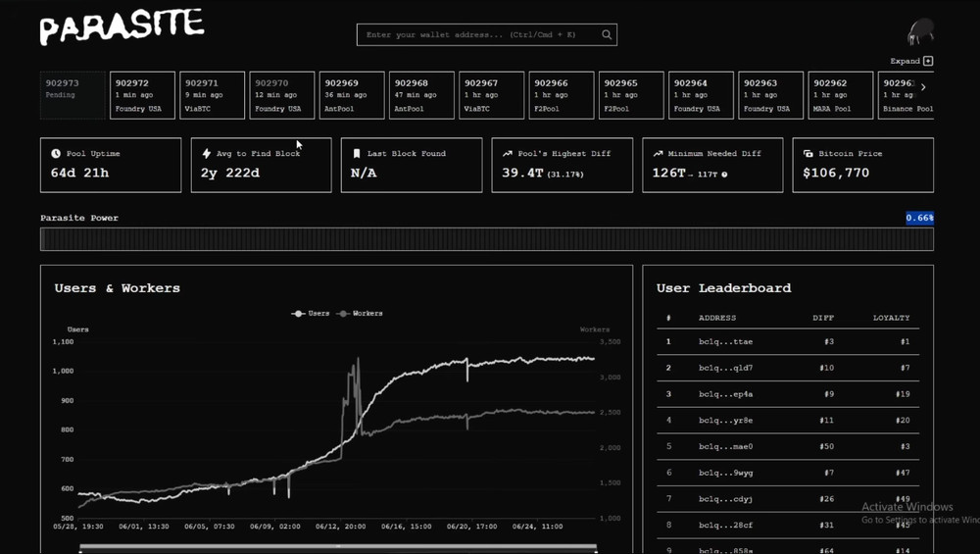
Task: Click the ADDRESS column header
Action: point(717,318)
